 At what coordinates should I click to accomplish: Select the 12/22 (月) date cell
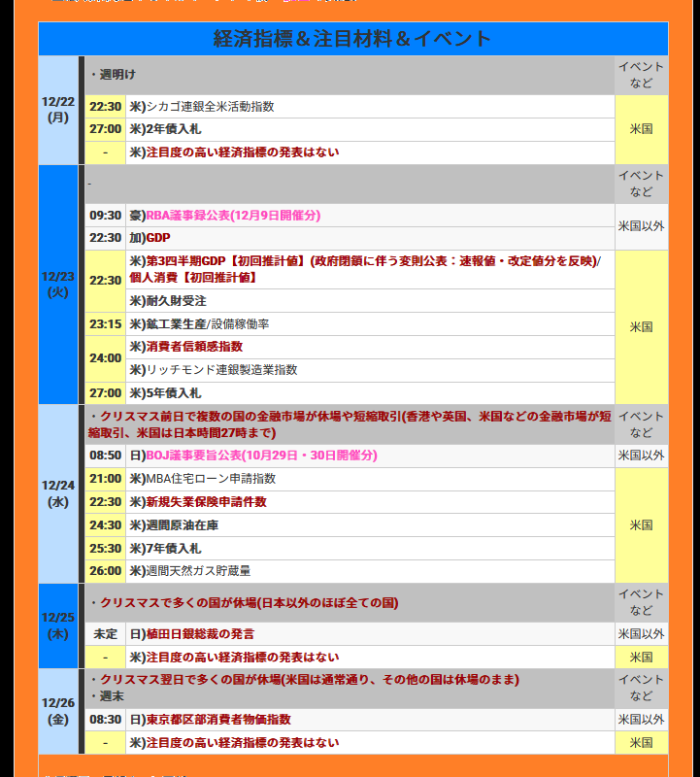pos(58,110)
